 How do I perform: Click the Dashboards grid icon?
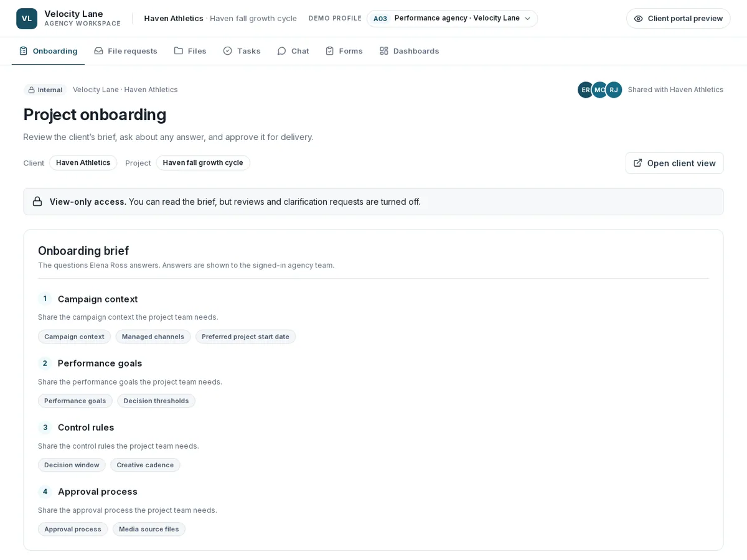coord(384,51)
